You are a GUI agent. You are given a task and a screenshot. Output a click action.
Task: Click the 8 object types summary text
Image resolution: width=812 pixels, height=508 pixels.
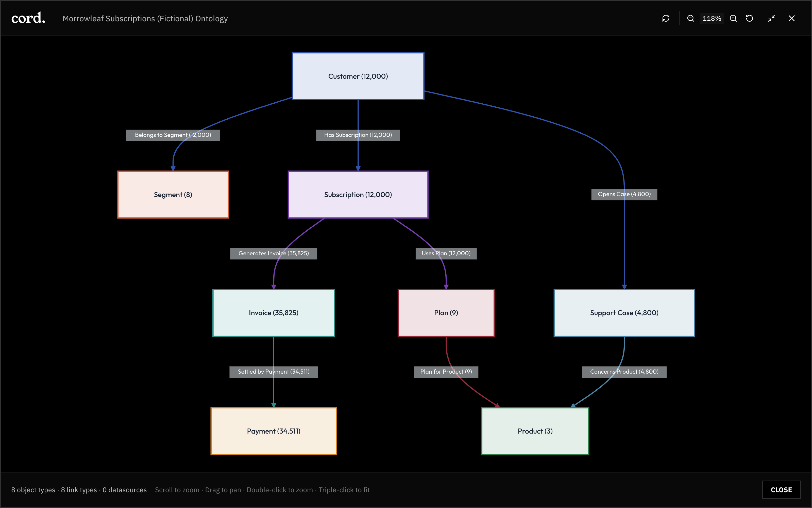click(33, 490)
